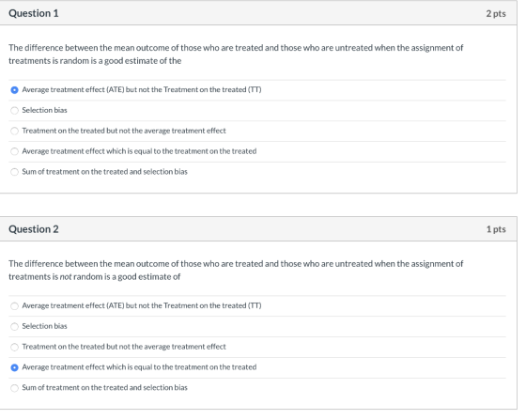Click the '1 pts' label in Question 2
Image resolution: width=526 pixels, height=420 pixels.
[x=496, y=229]
